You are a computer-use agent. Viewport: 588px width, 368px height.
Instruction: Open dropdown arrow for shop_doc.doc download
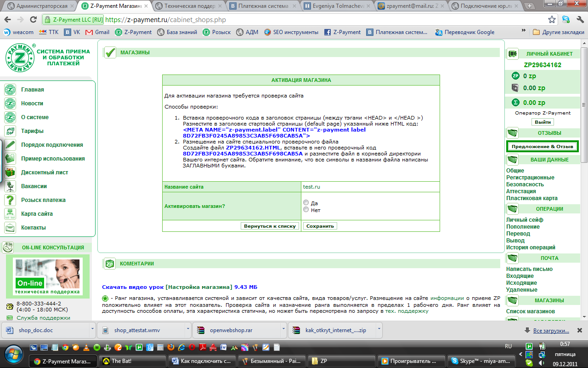(92, 330)
